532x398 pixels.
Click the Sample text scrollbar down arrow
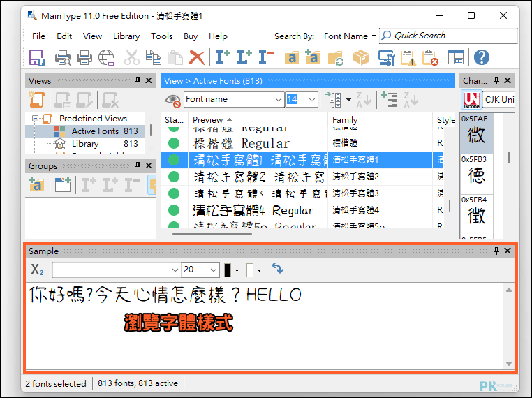pos(508,363)
